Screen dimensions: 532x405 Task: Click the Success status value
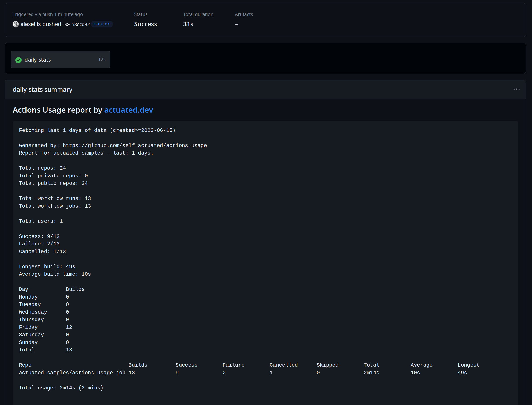tap(145, 24)
